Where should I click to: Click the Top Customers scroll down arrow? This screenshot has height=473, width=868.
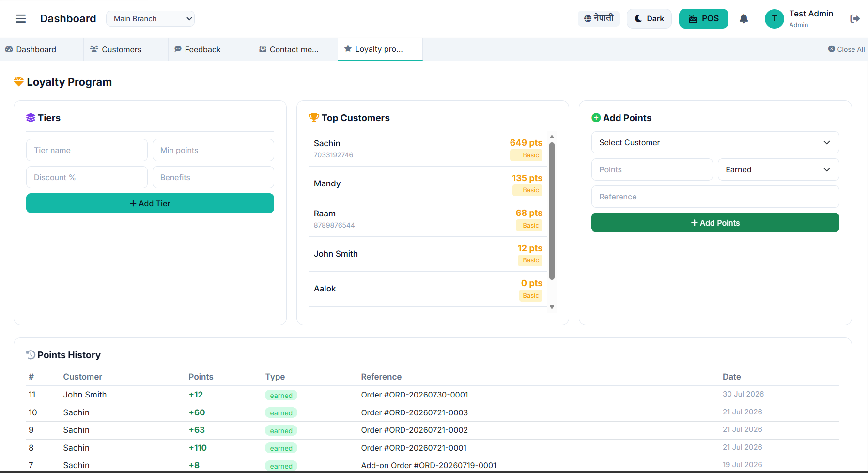coord(552,307)
